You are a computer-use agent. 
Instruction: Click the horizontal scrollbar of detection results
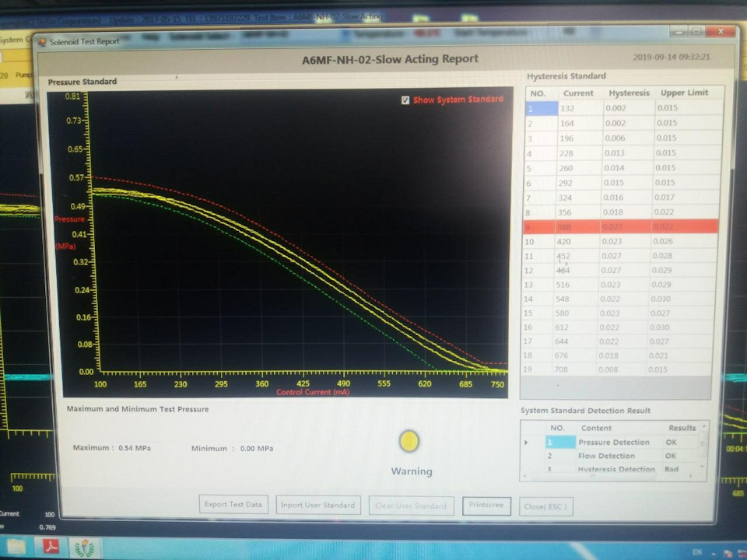[608, 476]
